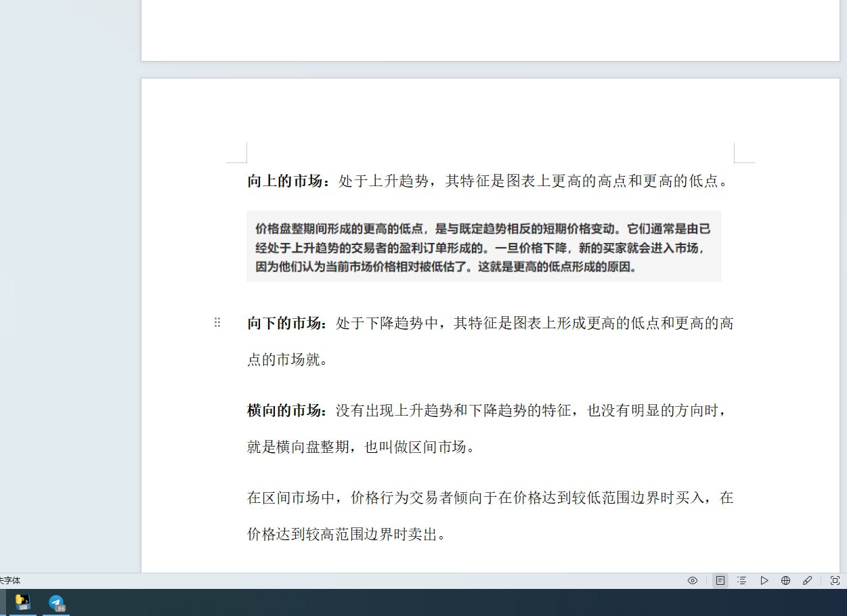Image resolution: width=847 pixels, height=616 pixels.
Task: Switch to page layout view
Action: 720,581
